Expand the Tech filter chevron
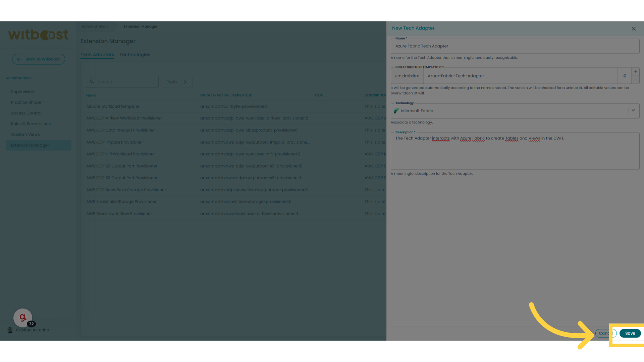The width and height of the screenshot is (644, 362). [x=185, y=82]
